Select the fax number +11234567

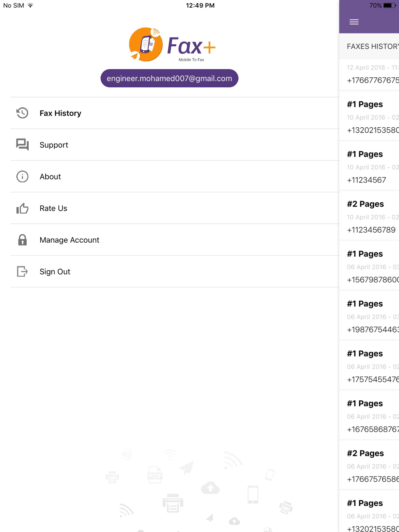tap(367, 180)
